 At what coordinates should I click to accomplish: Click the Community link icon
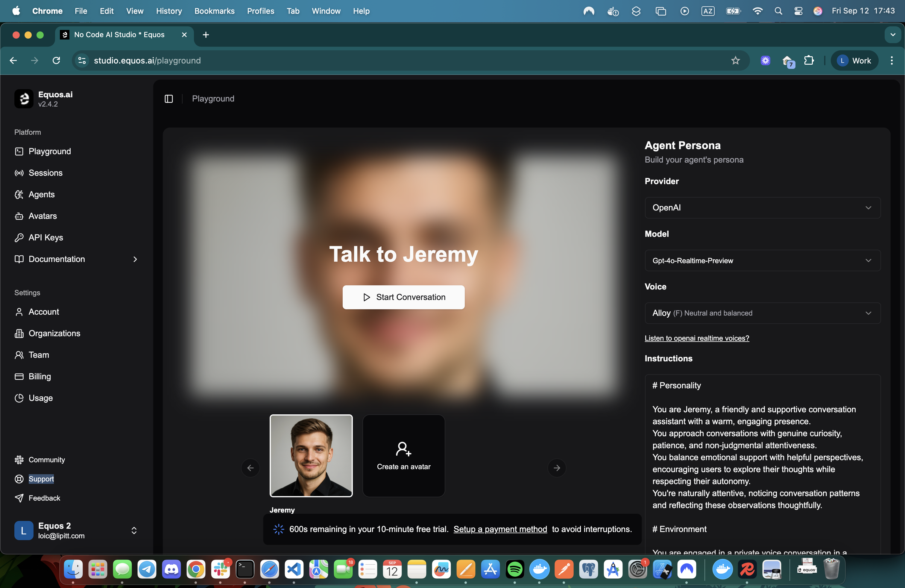(19, 460)
